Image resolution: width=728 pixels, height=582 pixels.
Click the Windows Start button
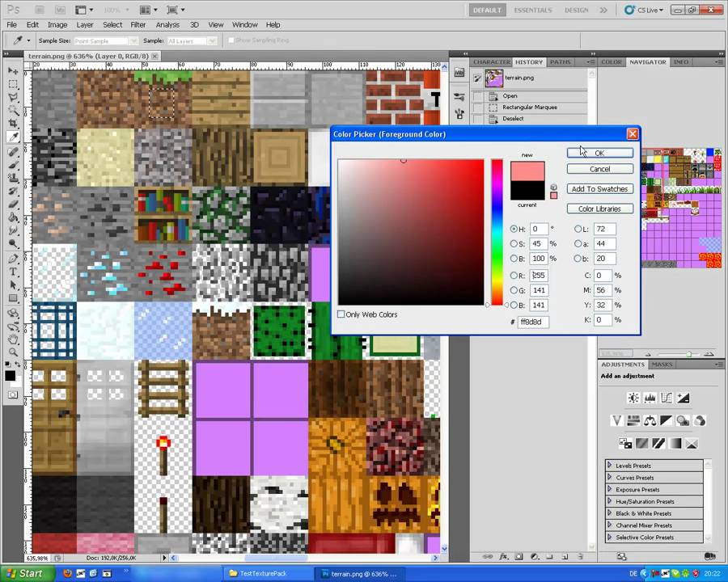click(x=28, y=573)
